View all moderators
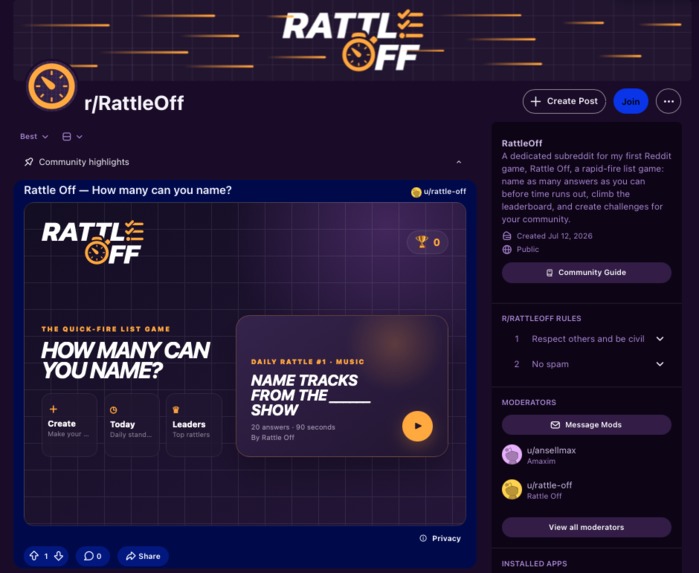 click(x=586, y=527)
